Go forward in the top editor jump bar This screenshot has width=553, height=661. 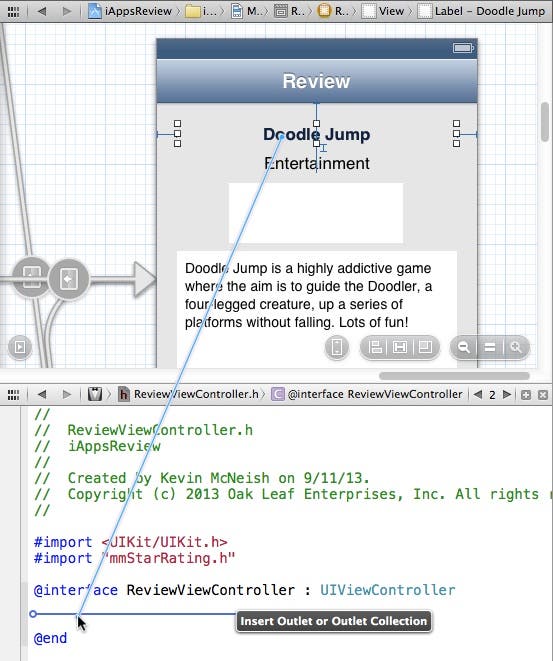[x=67, y=11]
